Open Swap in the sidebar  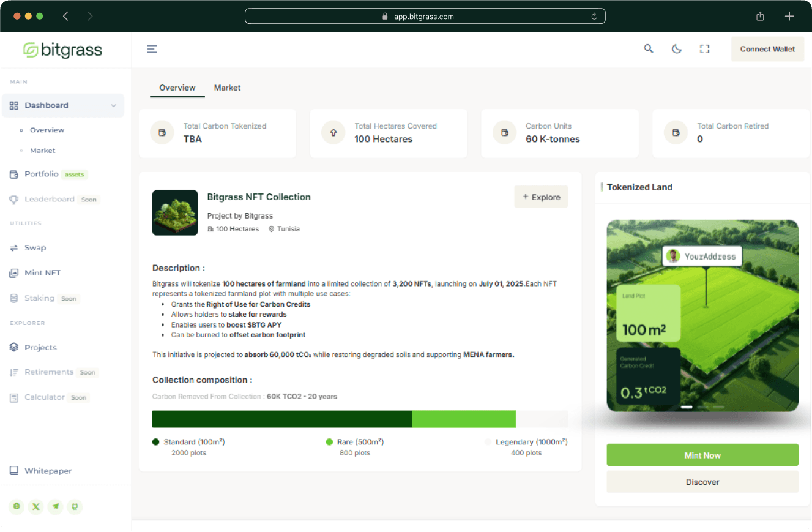[35, 248]
